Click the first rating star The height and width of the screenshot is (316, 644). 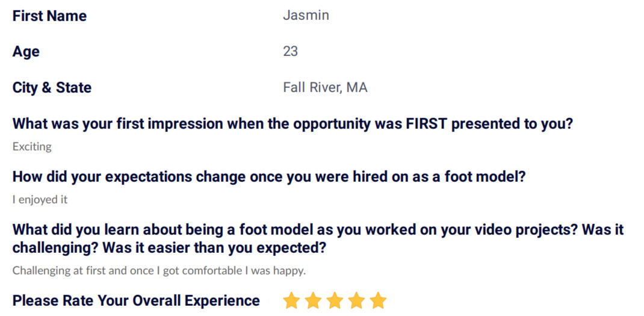coord(291,300)
